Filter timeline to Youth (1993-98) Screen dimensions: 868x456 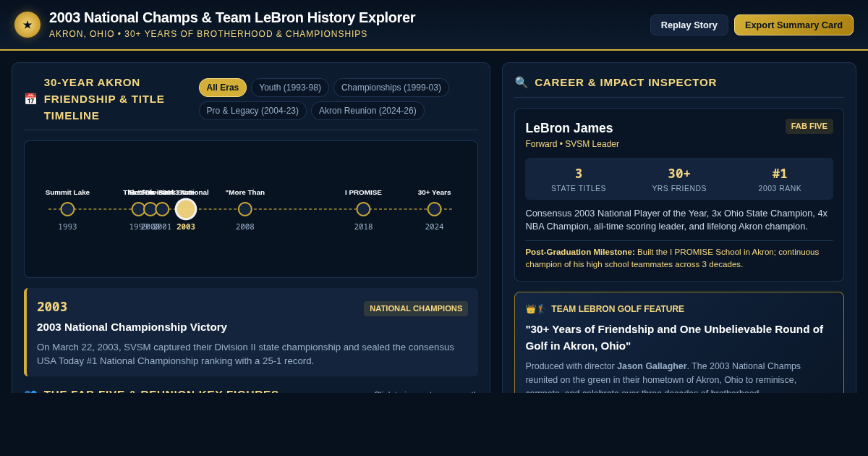290,88
